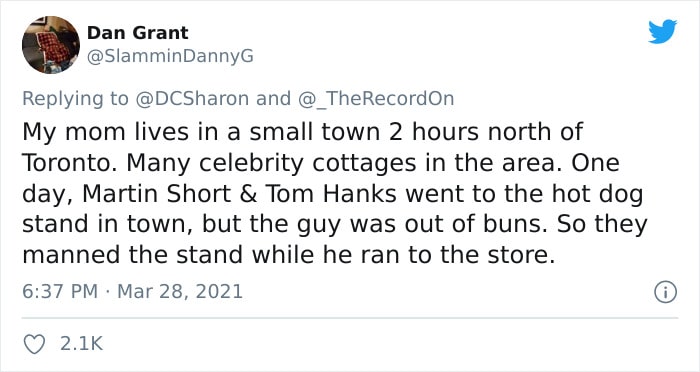Screen dimensions: 700x372
Task: Click the "Replying to" label
Action: pos(75,99)
